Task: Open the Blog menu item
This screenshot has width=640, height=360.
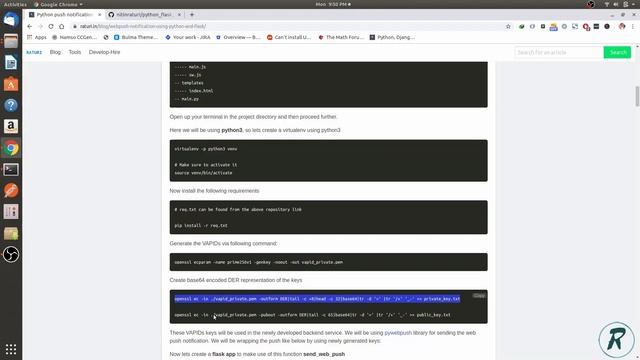Action: (55, 52)
